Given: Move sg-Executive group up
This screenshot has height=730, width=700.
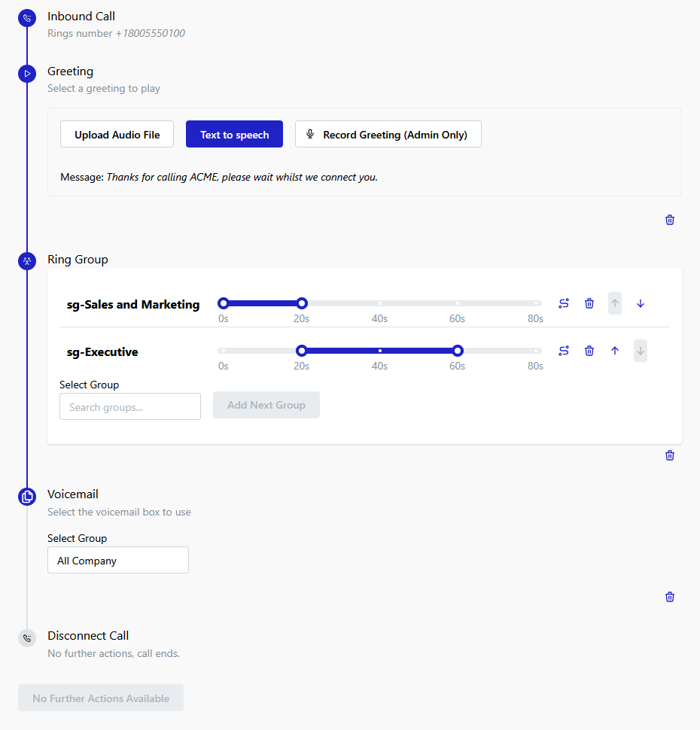Looking at the screenshot, I should pos(615,351).
